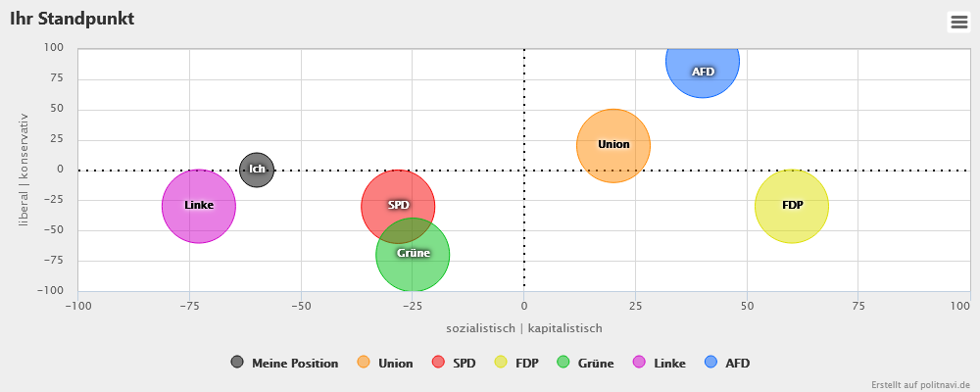The image size is (980, 392).
Task: Click the Union bubble in chart
Action: point(613,145)
